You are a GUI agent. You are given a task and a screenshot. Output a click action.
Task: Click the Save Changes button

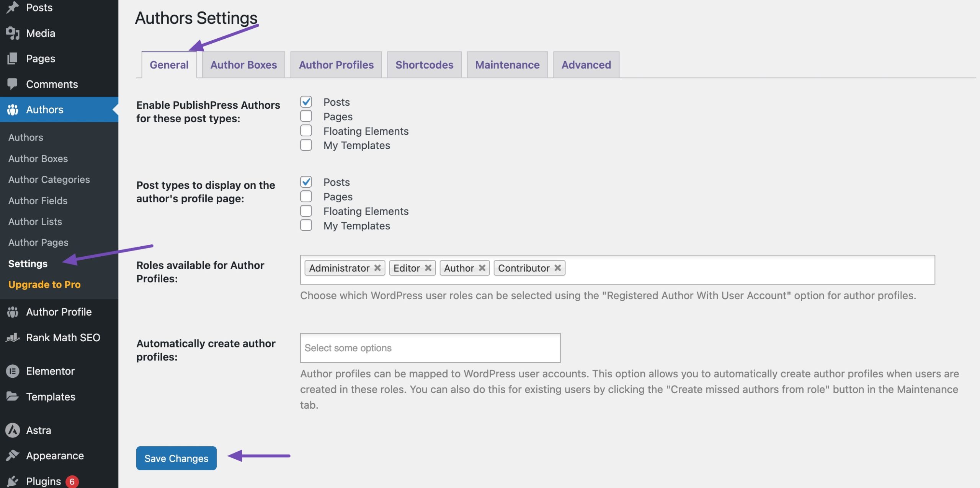click(176, 458)
